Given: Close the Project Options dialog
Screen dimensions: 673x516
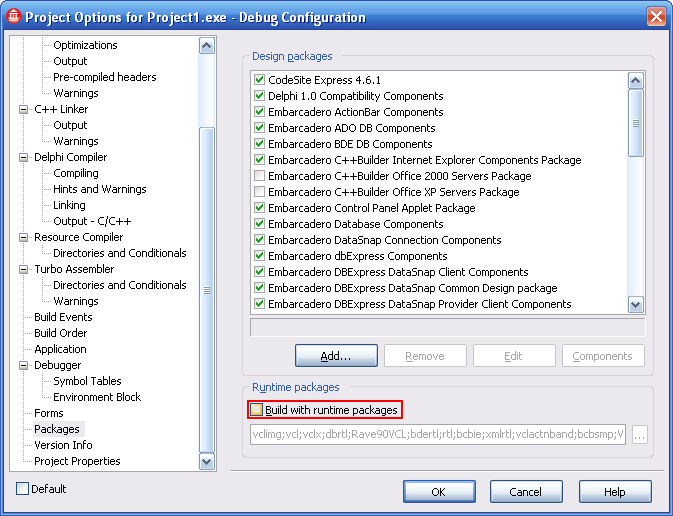Looking at the screenshot, I should (656, 17).
